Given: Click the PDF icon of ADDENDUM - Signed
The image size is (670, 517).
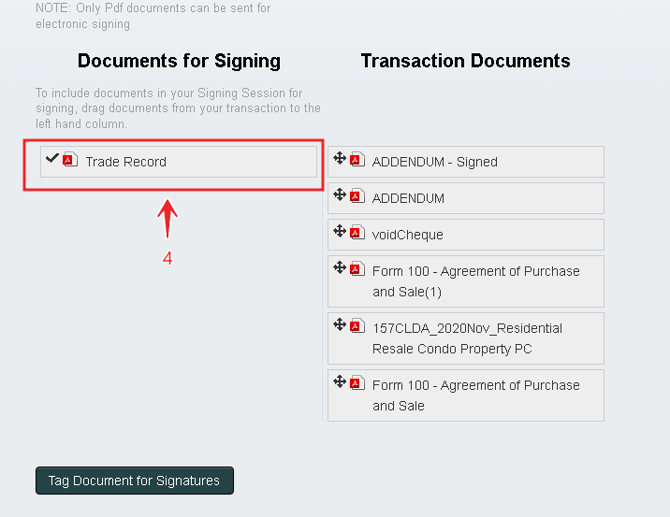Looking at the screenshot, I should (357, 159).
